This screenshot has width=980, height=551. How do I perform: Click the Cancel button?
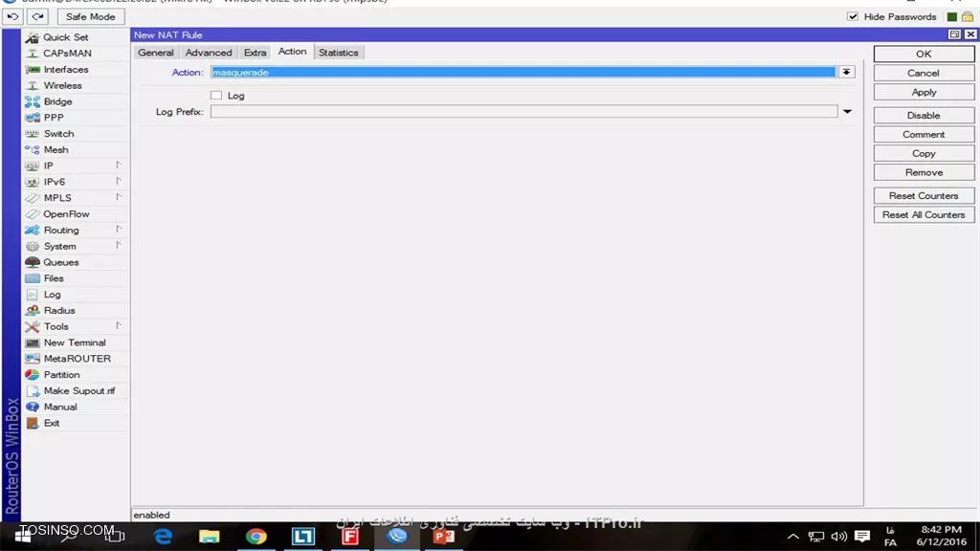[924, 73]
